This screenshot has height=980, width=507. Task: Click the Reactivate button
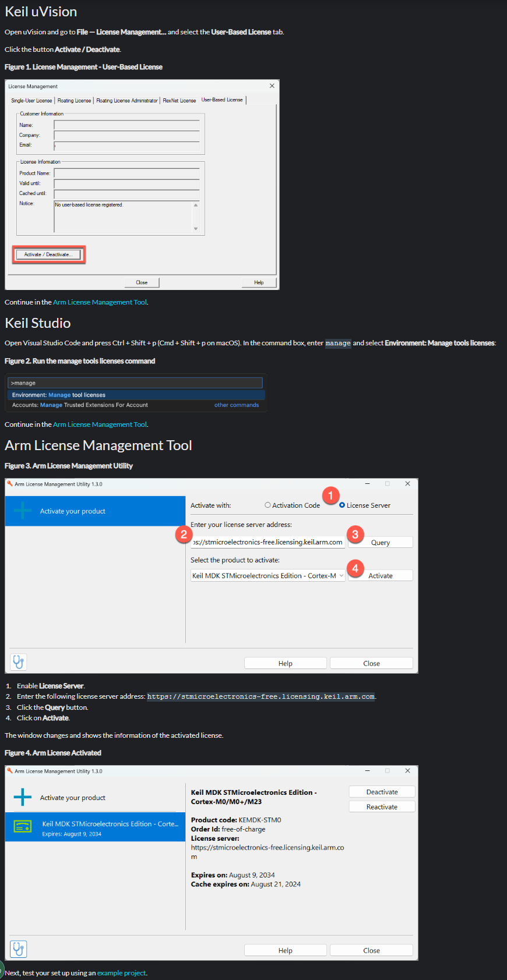pos(382,806)
